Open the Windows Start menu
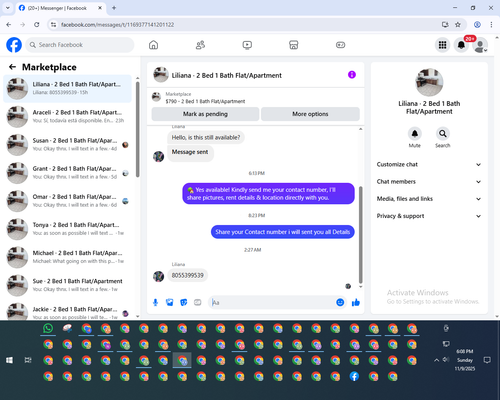 (x=9, y=360)
